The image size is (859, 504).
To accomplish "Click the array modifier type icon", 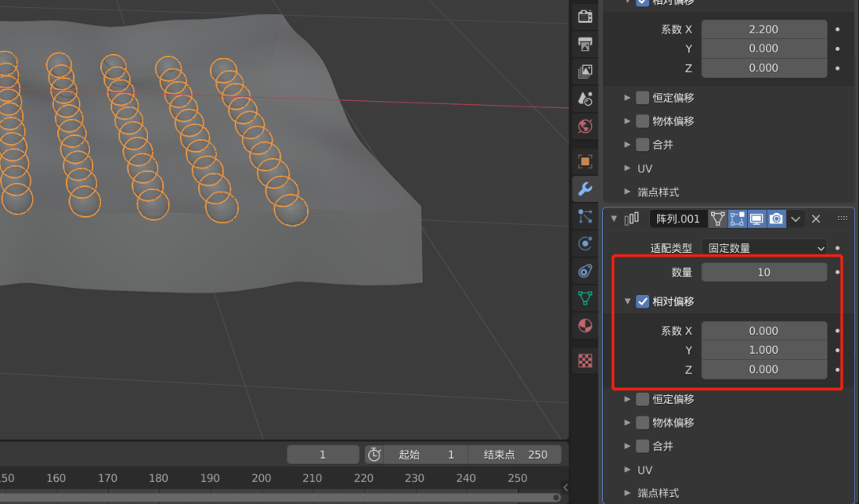I will pos(632,219).
